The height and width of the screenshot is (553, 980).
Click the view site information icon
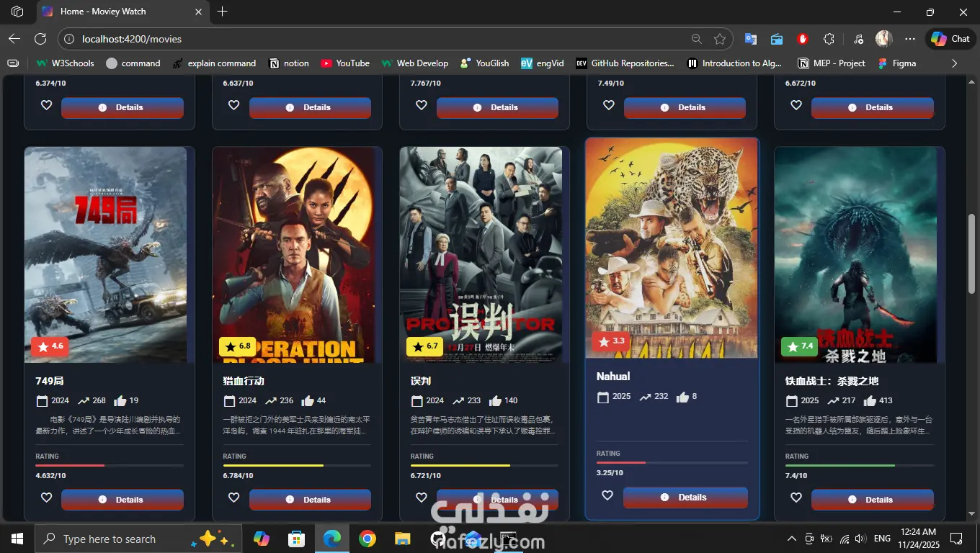[69, 39]
